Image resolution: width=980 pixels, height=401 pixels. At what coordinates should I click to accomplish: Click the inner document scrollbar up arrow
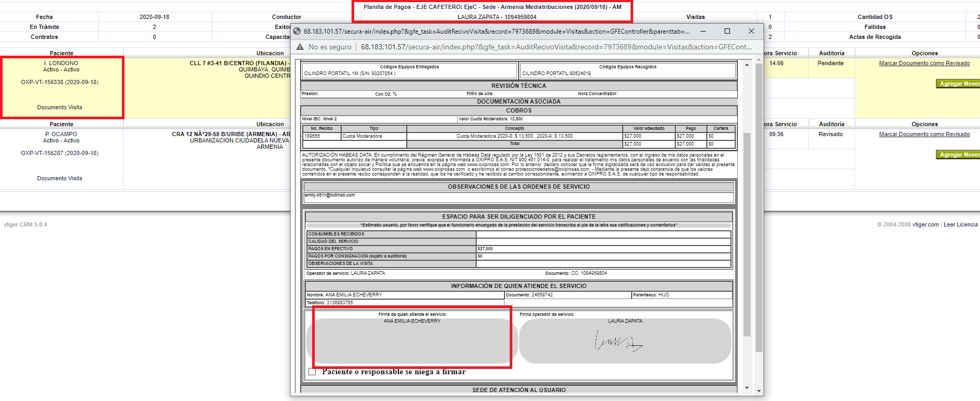pyautogui.click(x=747, y=65)
